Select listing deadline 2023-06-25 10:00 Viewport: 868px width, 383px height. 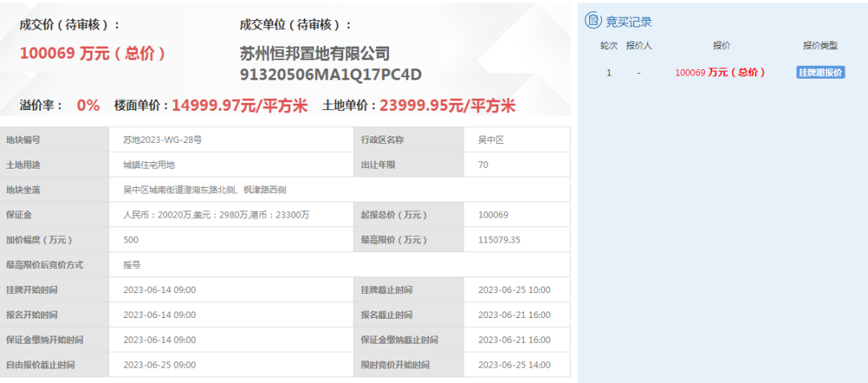[514, 290]
